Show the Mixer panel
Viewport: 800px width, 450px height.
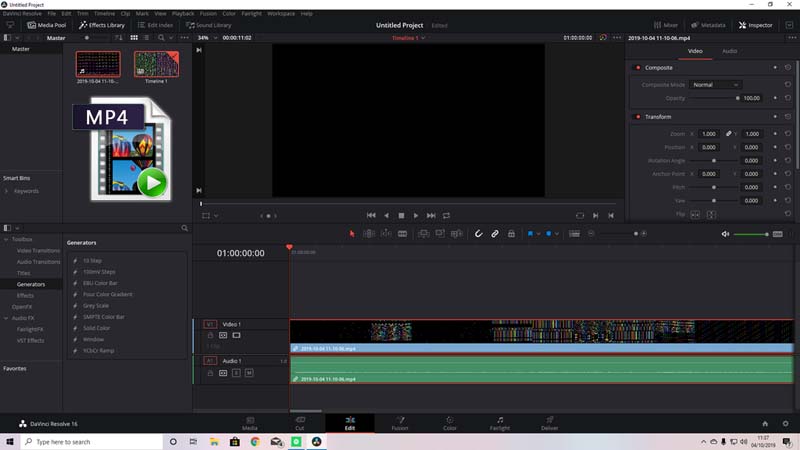click(666, 25)
